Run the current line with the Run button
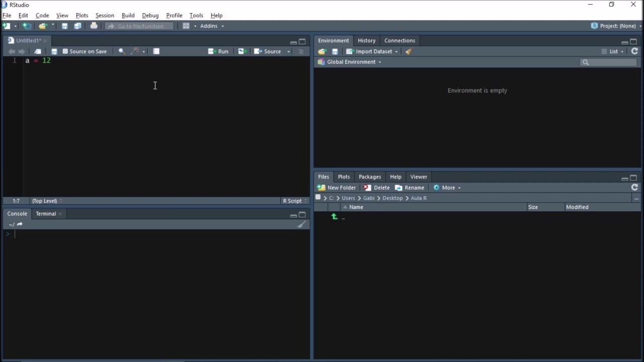Image resolution: width=644 pixels, height=362 pixels. (x=218, y=51)
